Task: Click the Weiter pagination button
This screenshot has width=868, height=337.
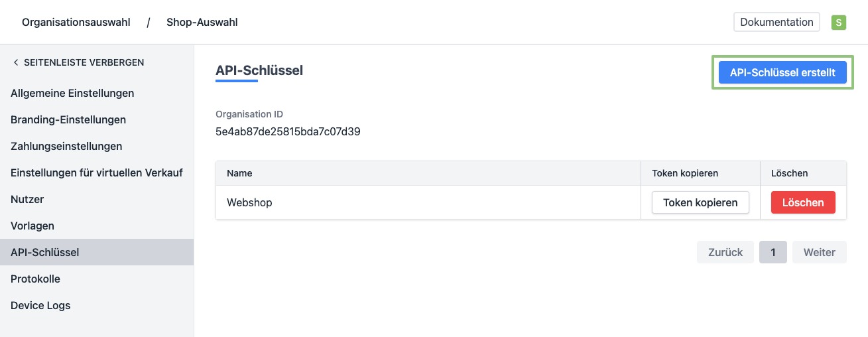Action: coord(820,252)
